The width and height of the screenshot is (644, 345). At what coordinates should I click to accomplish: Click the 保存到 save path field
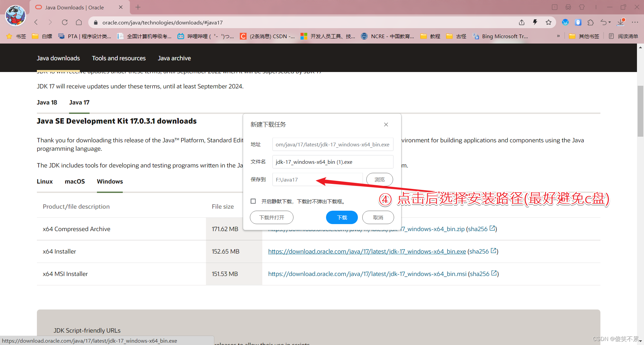[x=318, y=180]
